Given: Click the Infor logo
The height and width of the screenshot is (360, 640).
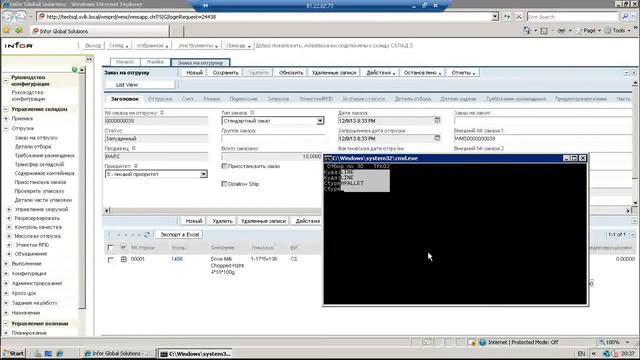Looking at the screenshot, I should [18, 45].
